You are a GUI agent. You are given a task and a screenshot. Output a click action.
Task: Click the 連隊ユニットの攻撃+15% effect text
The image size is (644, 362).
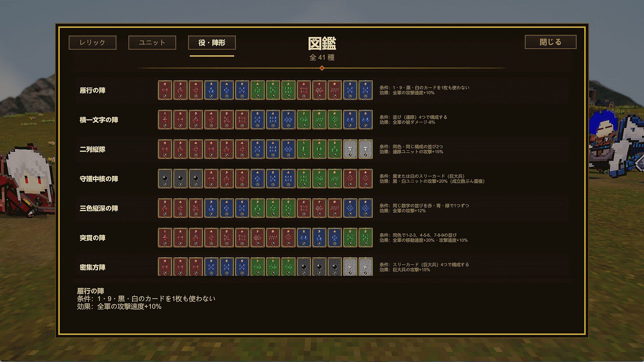418,152
